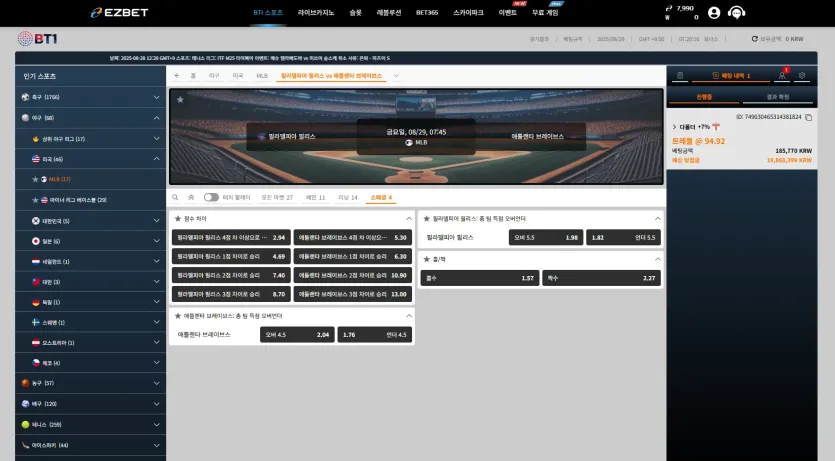Viewport: 835px width, 461px height.
Task: Switch to the 이닝 14 tab
Action: pos(348,197)
